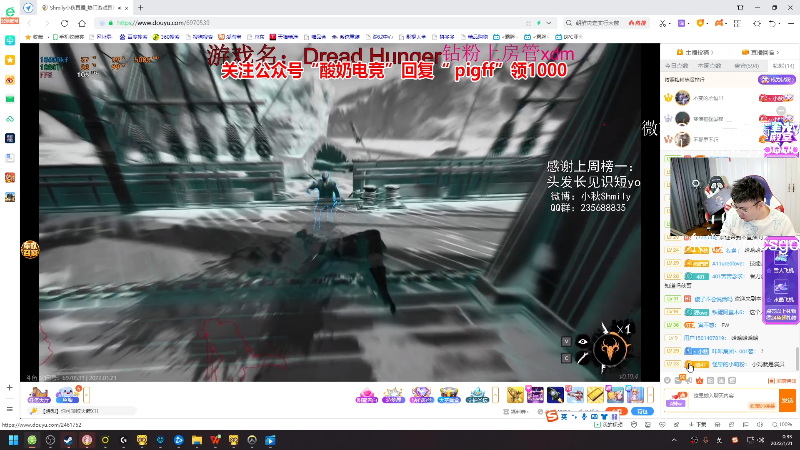Click the undo closed-tab arrow icon
The width and height of the screenshot is (800, 450).
(x=772, y=23)
